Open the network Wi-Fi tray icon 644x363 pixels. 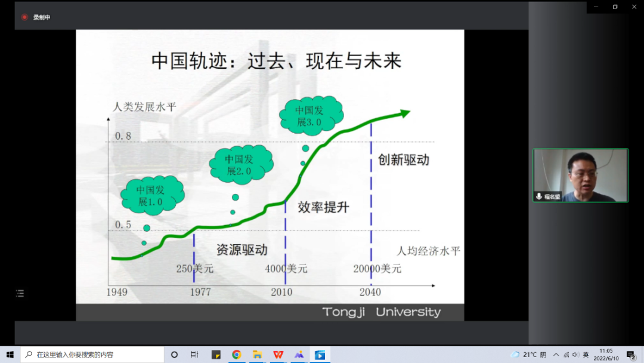click(x=566, y=355)
